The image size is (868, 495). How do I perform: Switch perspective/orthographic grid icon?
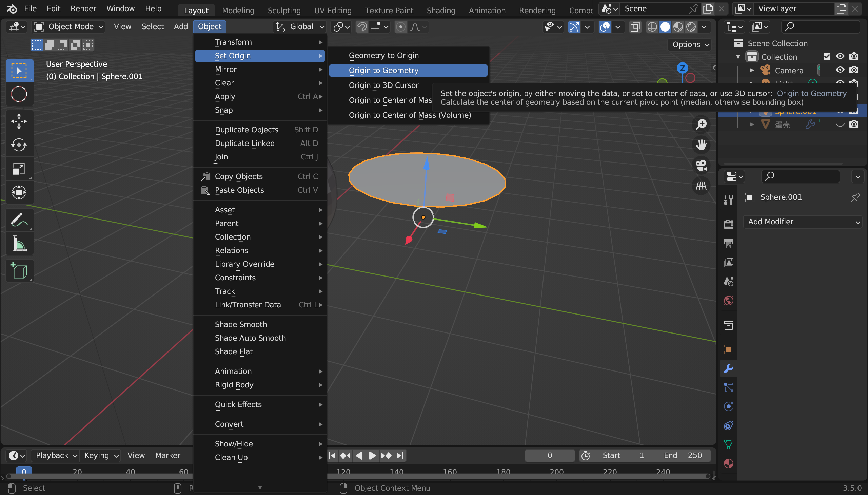[x=701, y=186]
